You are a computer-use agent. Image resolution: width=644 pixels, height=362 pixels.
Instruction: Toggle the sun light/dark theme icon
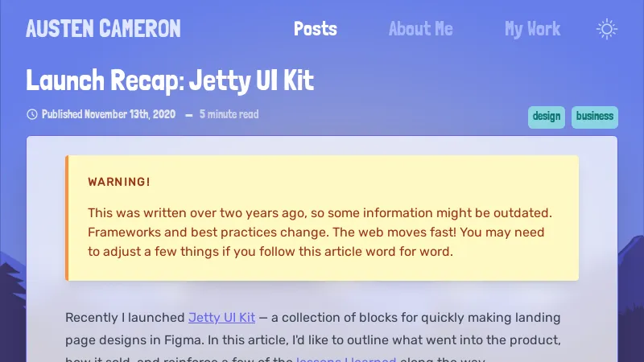(x=607, y=30)
